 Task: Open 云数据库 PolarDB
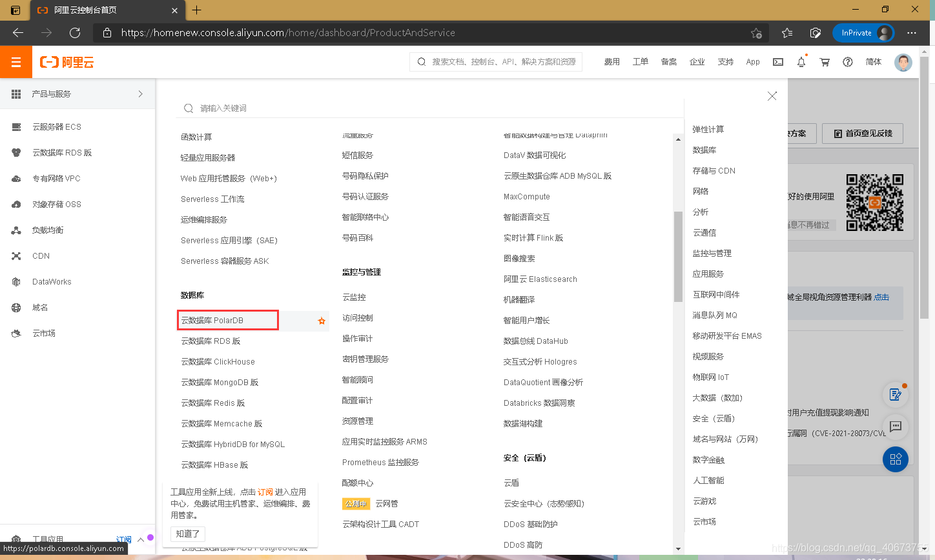(x=212, y=321)
